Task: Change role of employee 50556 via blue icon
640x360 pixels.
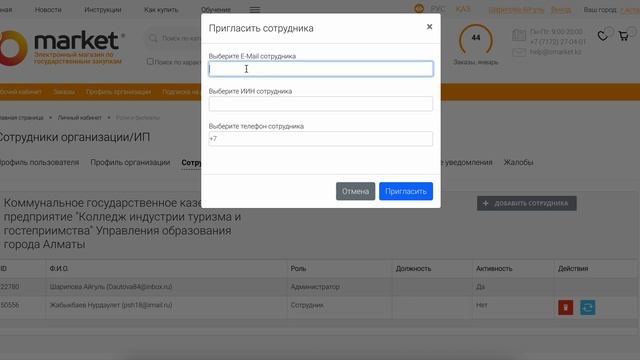Action: [x=588, y=307]
